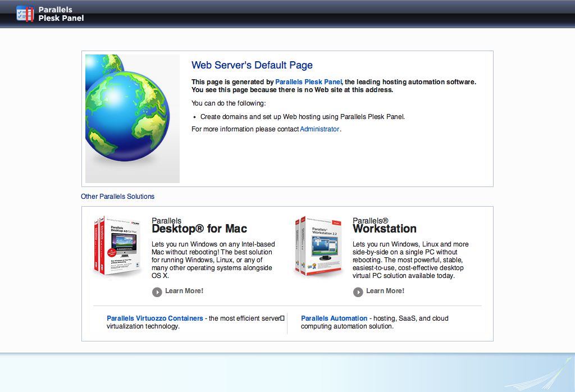575x392 pixels.
Task: Click Learn More arrow icon for Desktop for Mac
Action: click(157, 292)
